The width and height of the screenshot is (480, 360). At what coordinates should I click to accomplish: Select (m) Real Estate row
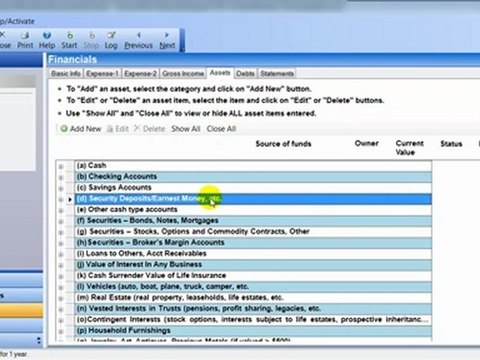click(253, 298)
